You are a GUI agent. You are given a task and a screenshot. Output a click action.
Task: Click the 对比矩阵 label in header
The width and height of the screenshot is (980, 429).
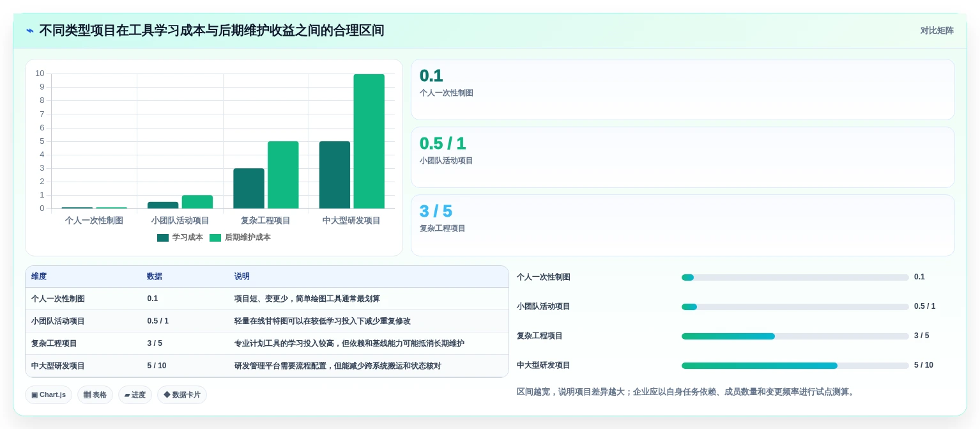point(937,31)
